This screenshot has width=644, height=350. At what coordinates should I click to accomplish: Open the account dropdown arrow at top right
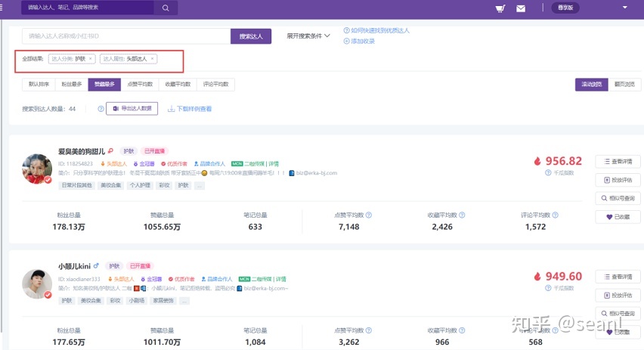click(624, 8)
